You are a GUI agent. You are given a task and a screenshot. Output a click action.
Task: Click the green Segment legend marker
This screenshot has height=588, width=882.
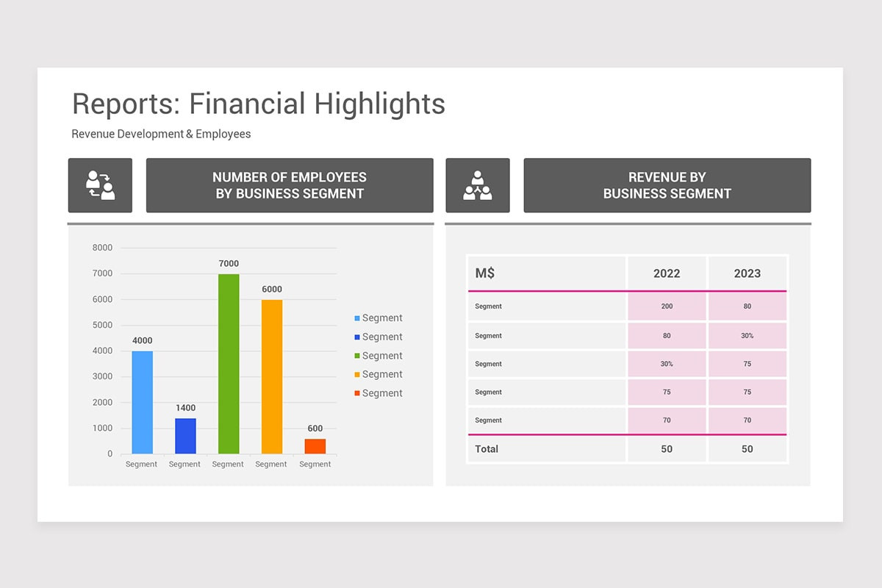pos(356,355)
